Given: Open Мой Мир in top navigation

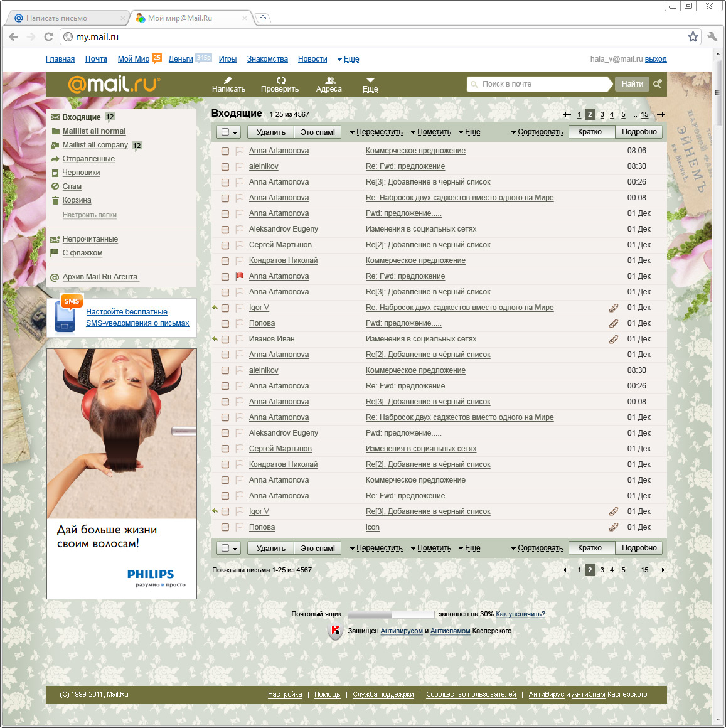Looking at the screenshot, I should click(x=134, y=59).
